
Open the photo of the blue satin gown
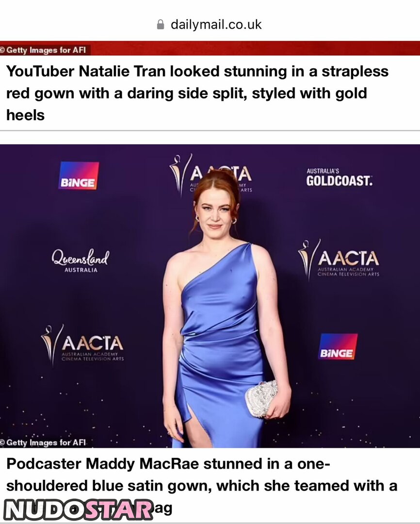click(x=210, y=296)
